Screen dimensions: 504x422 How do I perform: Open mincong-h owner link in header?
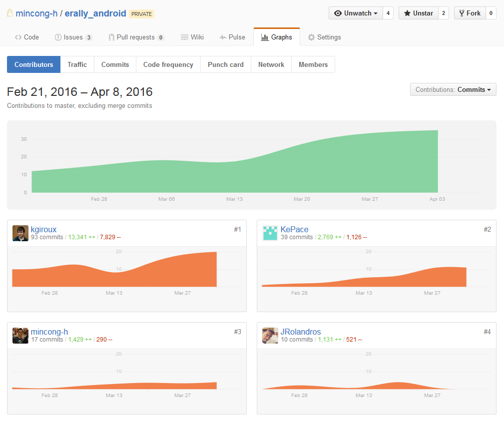pyautogui.click(x=36, y=13)
